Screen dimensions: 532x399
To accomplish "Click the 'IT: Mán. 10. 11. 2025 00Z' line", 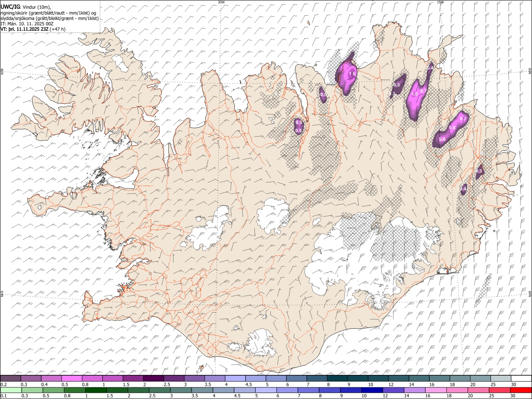I will (x=27, y=24).
